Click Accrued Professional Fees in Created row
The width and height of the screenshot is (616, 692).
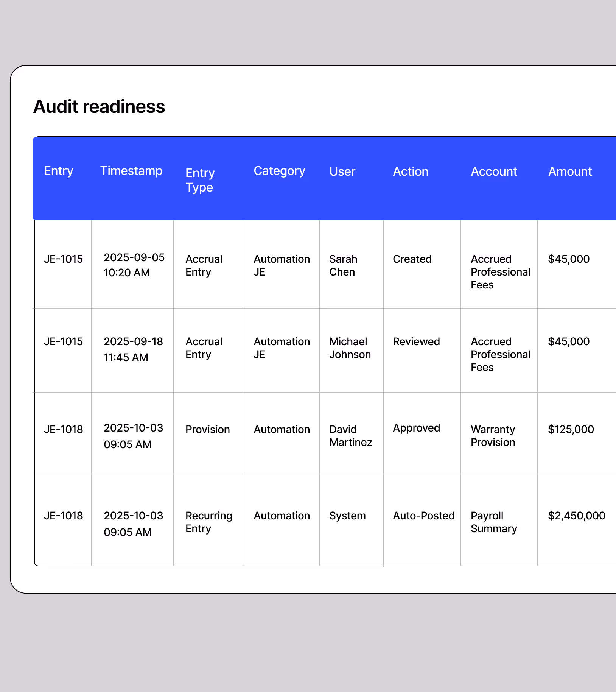click(x=501, y=272)
